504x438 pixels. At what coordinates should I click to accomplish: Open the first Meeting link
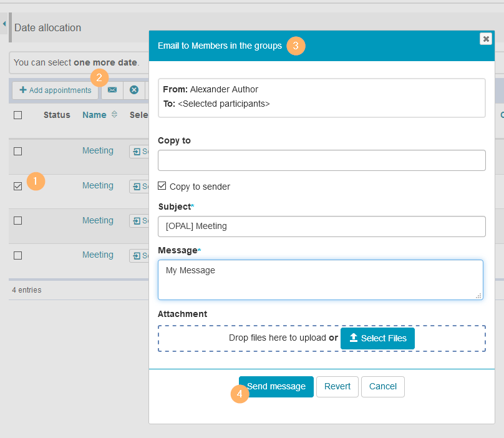[98, 150]
